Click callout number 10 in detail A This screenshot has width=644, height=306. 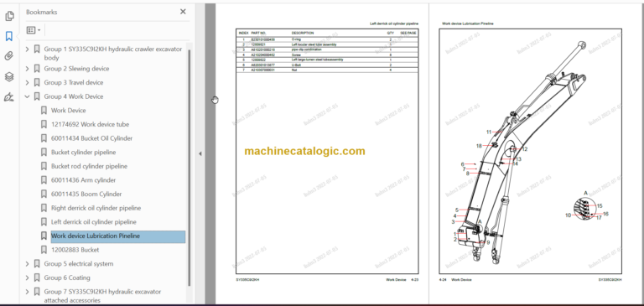pos(568,215)
